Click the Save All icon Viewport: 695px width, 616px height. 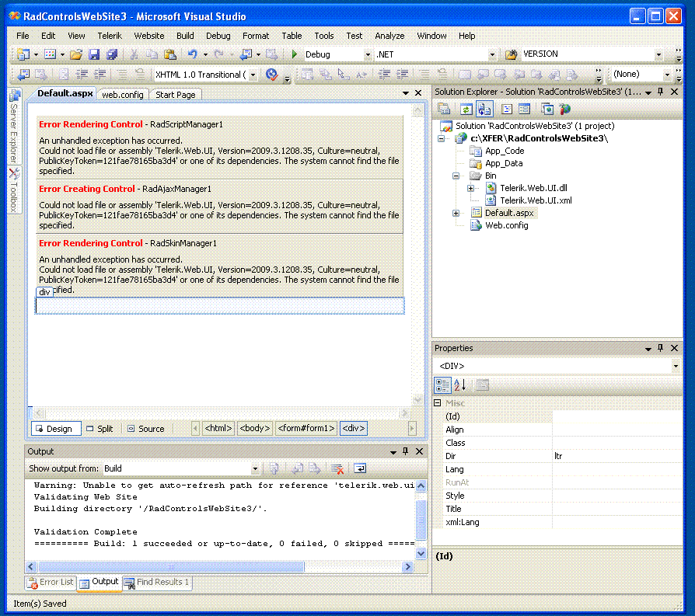click(112, 54)
